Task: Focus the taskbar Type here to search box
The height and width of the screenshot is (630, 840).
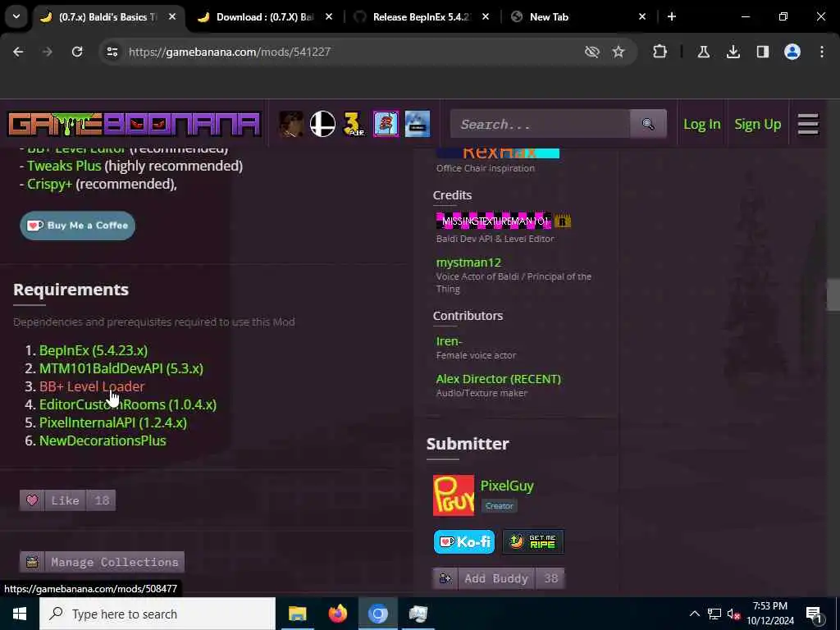Action: pyautogui.click(x=157, y=614)
